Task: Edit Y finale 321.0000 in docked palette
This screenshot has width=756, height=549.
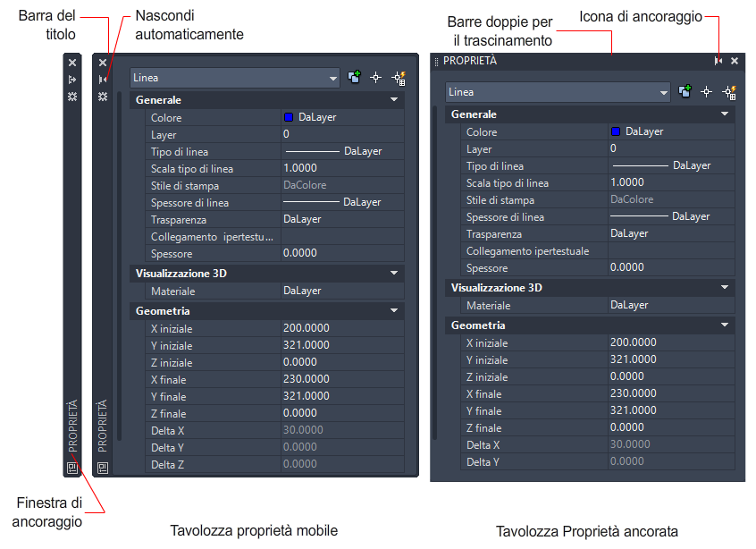Action: pos(671,410)
